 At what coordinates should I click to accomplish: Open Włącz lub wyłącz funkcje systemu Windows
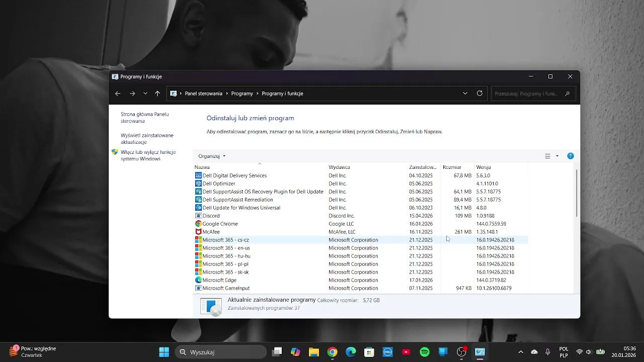[148, 155]
